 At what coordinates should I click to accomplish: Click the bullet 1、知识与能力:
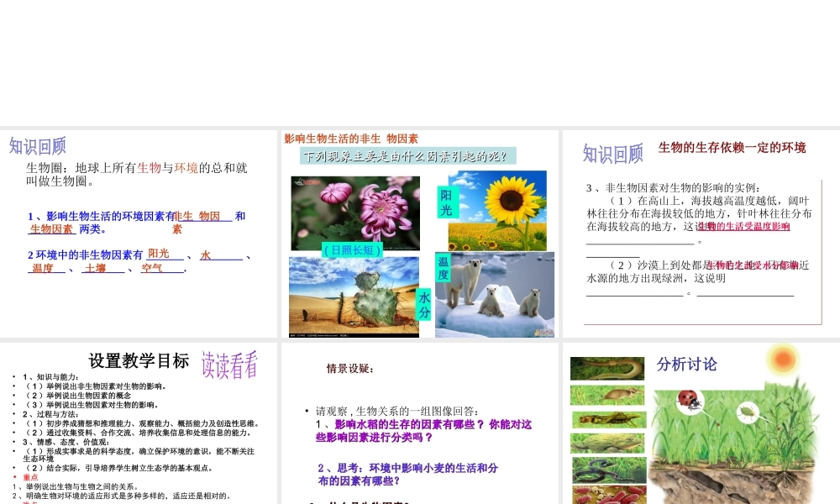tap(51, 377)
